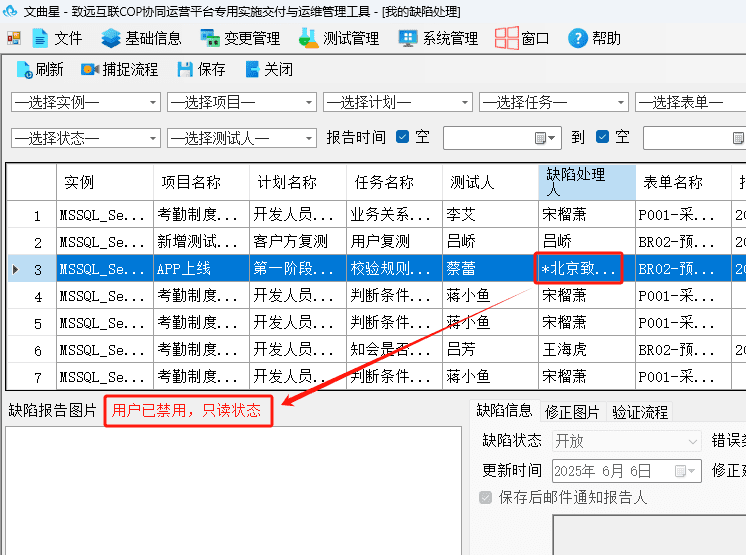Toggle the 空 checkbox after 到
This screenshot has height=555, width=746.
tap(602, 137)
